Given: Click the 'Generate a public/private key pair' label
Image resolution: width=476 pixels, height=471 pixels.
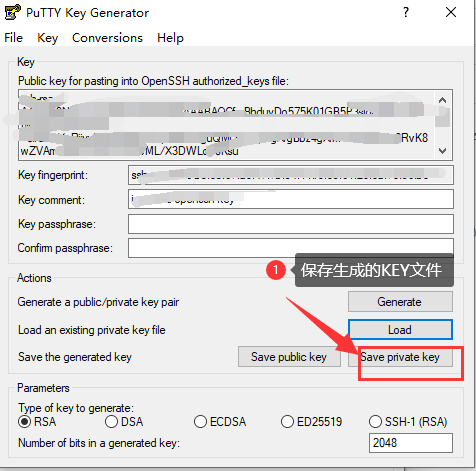Looking at the screenshot, I should [x=98, y=302].
